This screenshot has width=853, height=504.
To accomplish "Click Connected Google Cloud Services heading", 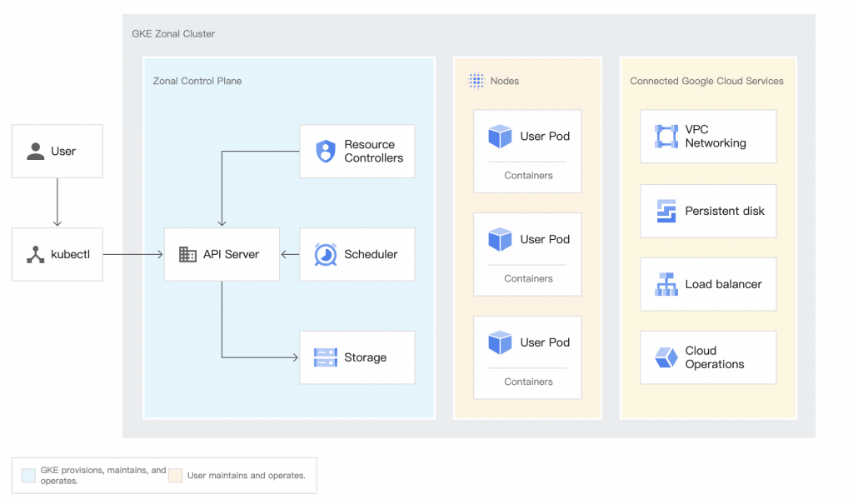I will (706, 81).
